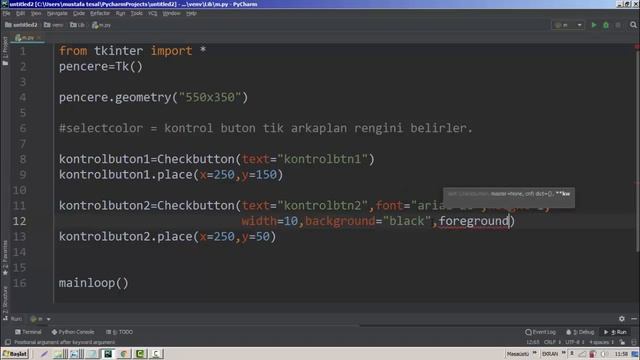Click "kontrolbtn1" string on line 8
The width and height of the screenshot is (640, 360).
click(x=322, y=159)
